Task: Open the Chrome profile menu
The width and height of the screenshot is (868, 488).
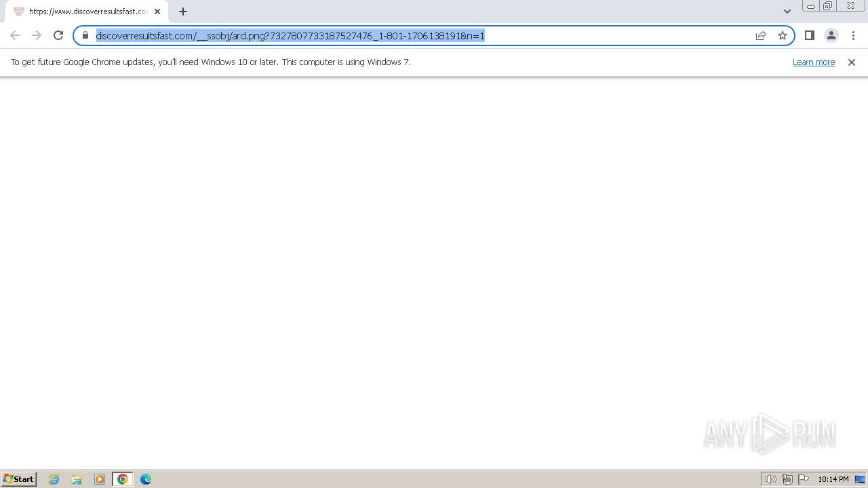Action: [831, 35]
